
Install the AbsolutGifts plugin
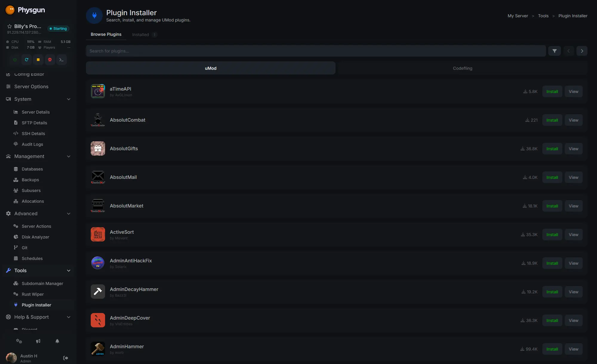(x=552, y=149)
